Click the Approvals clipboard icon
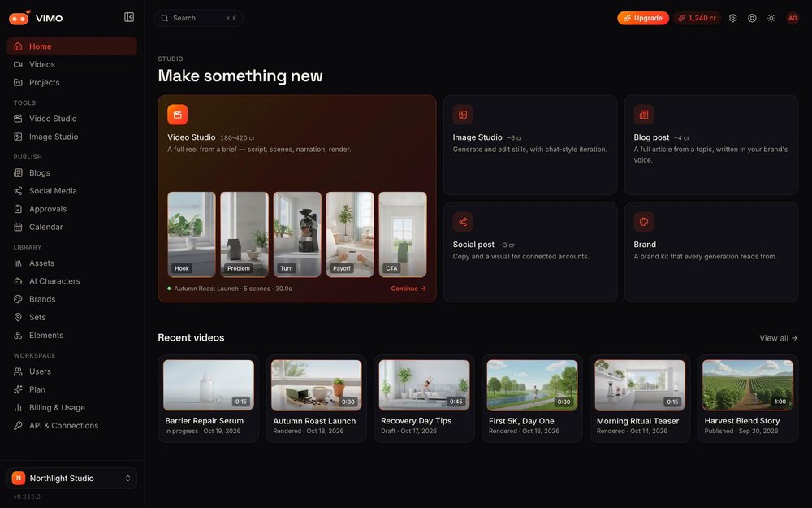This screenshot has height=508, width=812. pyautogui.click(x=18, y=209)
